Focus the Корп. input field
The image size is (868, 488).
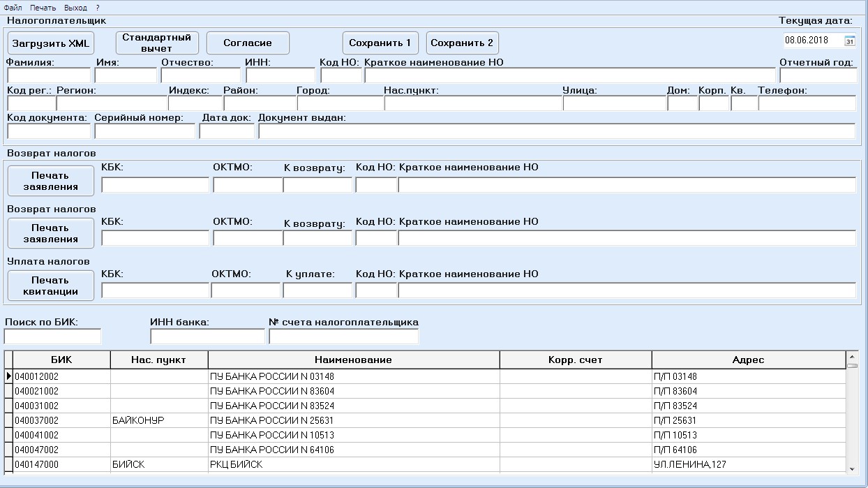[x=714, y=103]
